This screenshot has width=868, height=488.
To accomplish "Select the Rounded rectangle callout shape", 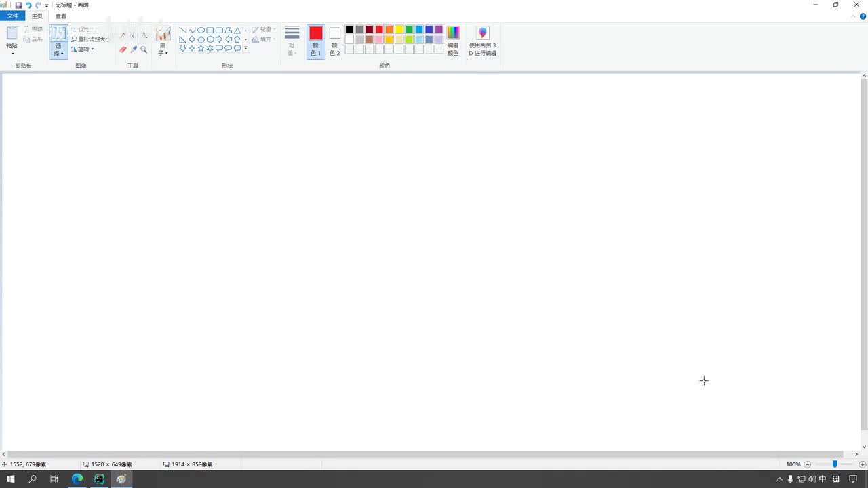I will [219, 48].
